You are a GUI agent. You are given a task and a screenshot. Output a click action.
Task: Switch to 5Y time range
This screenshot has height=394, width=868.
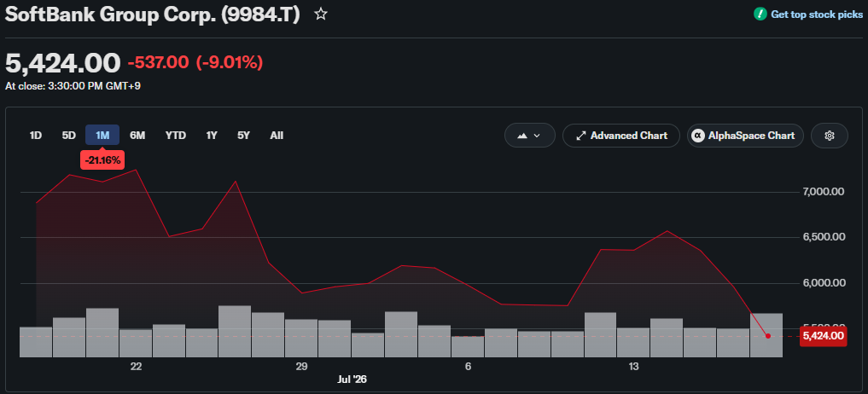(243, 136)
